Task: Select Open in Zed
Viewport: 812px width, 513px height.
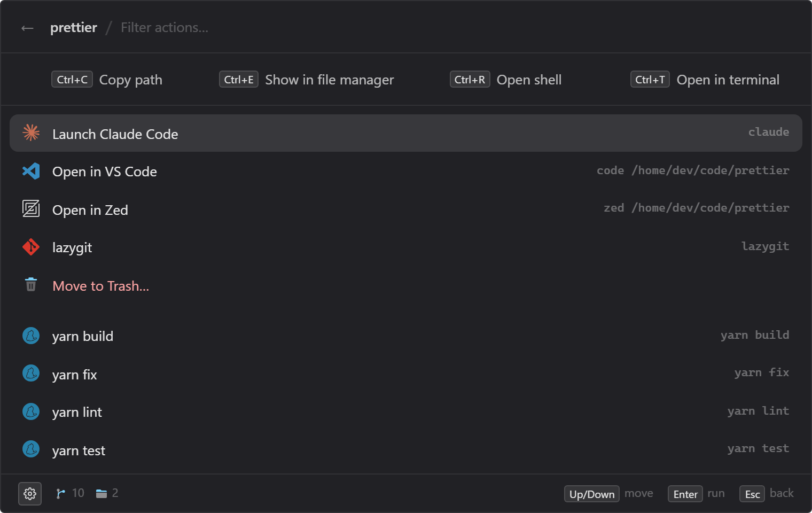Action: coord(406,209)
